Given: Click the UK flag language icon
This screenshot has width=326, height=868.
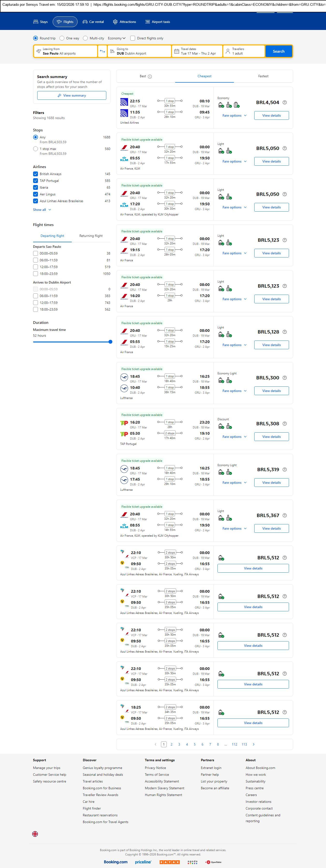Looking at the screenshot, I should point(35,834).
